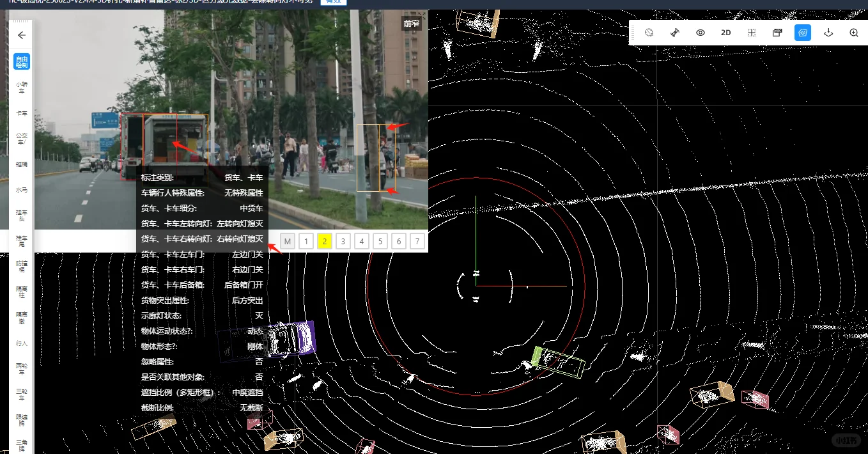
Task: Switch to camera view 7
Action: [417, 241]
